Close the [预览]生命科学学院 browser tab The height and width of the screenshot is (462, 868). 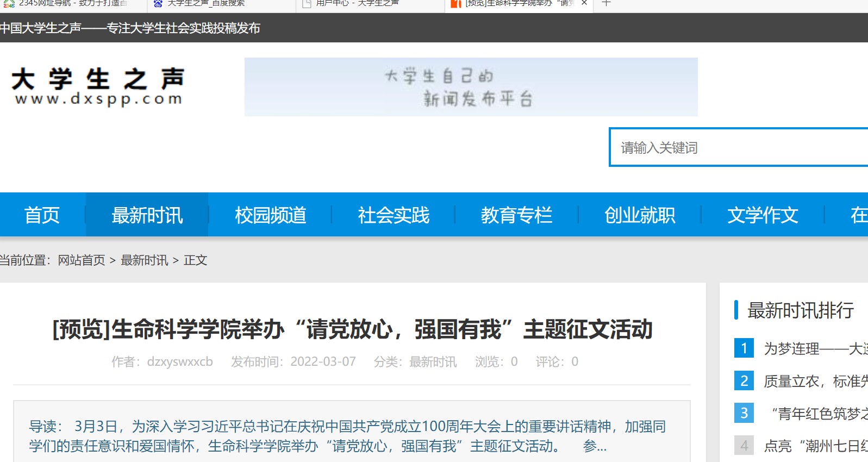coord(584,3)
